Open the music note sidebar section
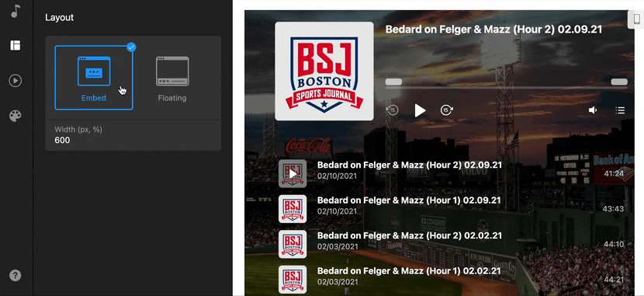 pos(16,11)
